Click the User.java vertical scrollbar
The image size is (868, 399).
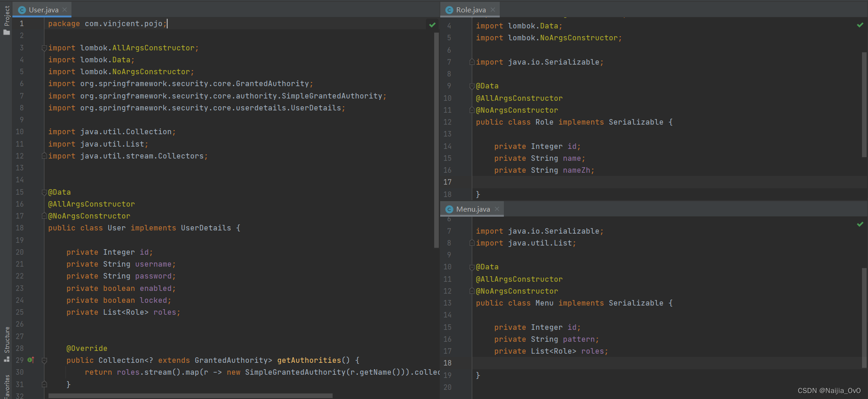point(437,140)
